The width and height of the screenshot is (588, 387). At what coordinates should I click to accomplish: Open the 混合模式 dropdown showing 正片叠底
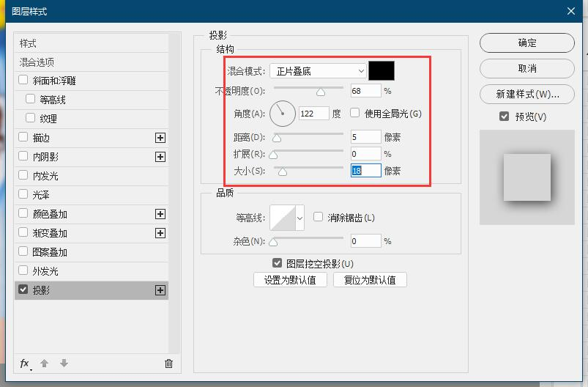(x=318, y=71)
